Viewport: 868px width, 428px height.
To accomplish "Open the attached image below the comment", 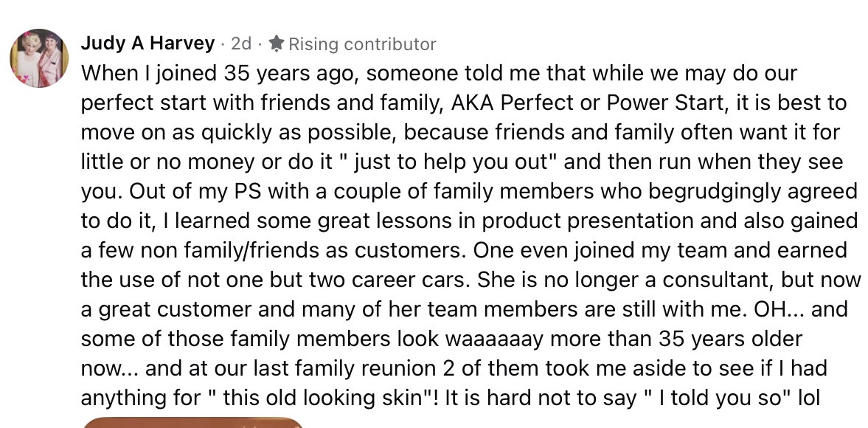I will 192,422.
